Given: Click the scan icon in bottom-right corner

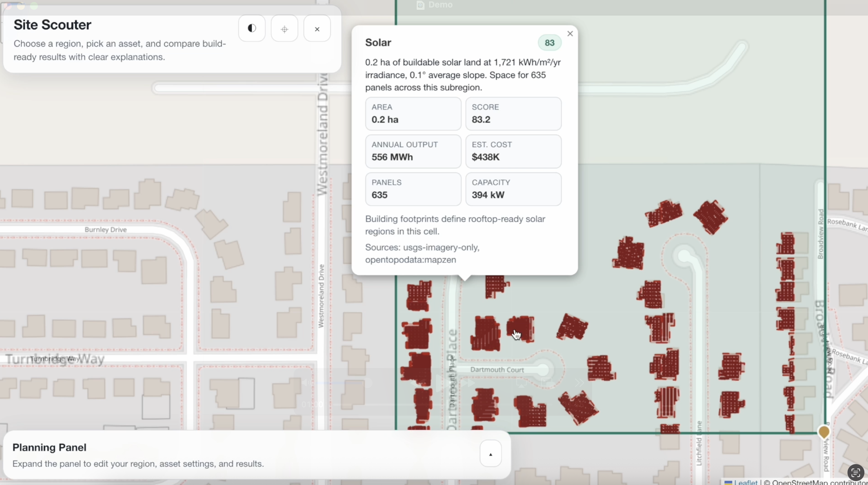Looking at the screenshot, I should (856, 473).
